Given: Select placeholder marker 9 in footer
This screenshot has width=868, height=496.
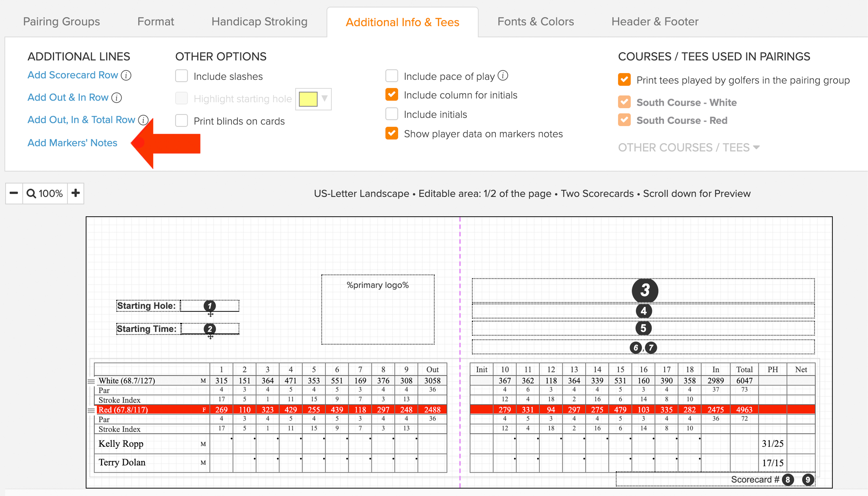Looking at the screenshot, I should [808, 480].
